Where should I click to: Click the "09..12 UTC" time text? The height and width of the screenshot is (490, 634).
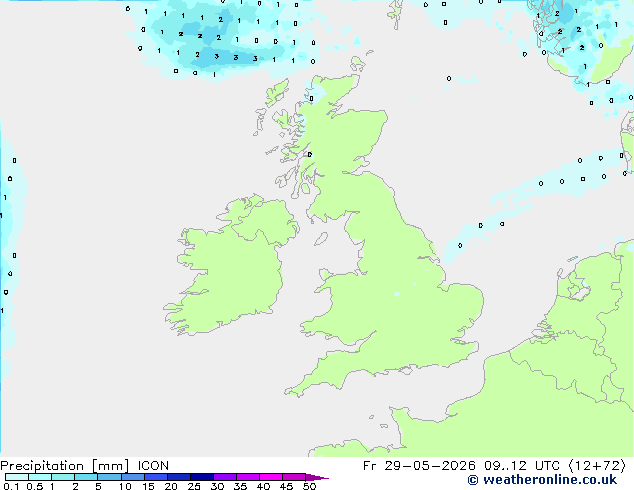522,466
